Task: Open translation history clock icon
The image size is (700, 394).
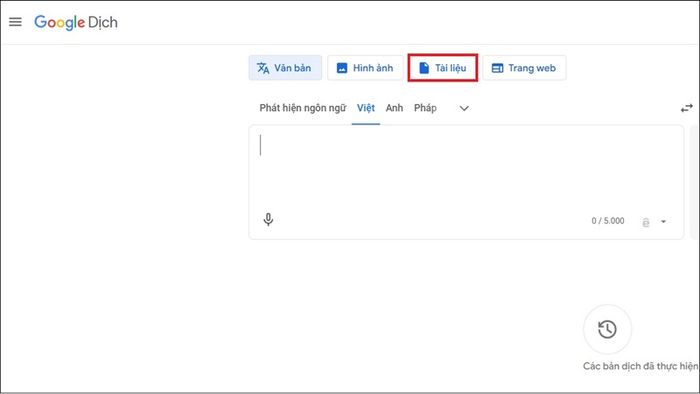Action: tap(607, 329)
